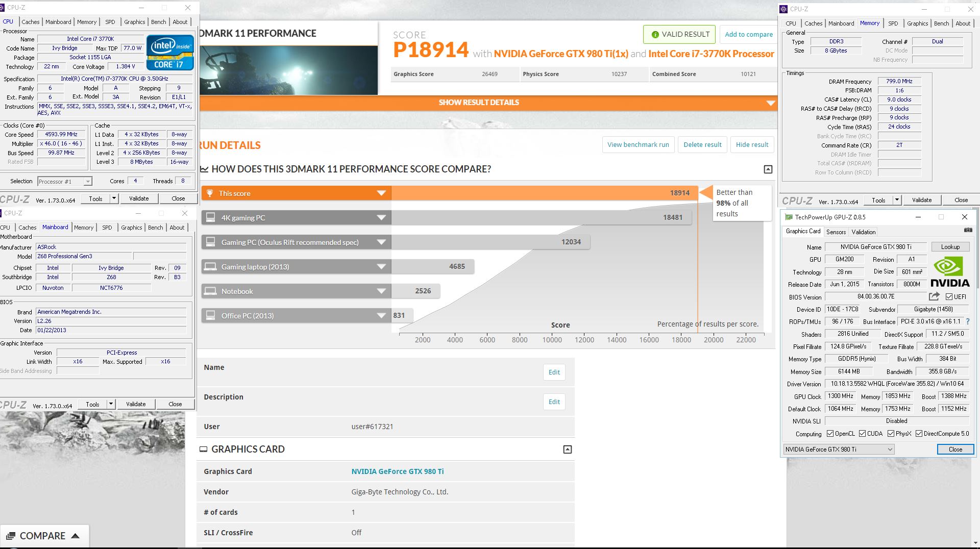Open Tools dropdown arrow in CPU-Z CPU window
The image size is (980, 549).
(114, 198)
